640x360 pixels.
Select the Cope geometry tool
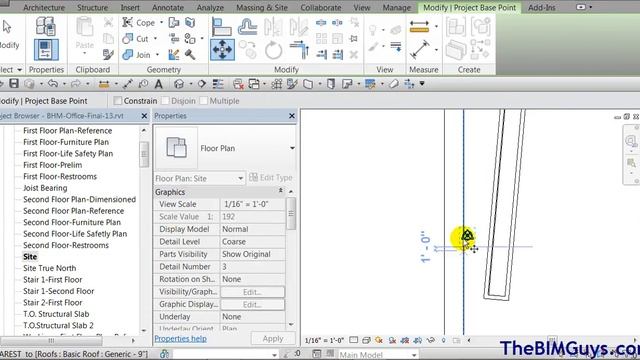[138, 22]
